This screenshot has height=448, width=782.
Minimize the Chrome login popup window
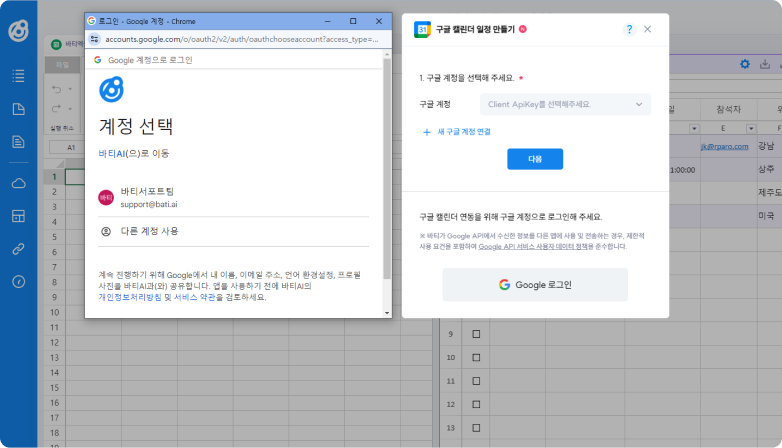coord(328,21)
